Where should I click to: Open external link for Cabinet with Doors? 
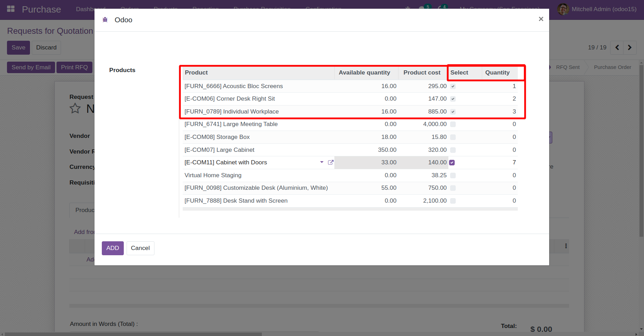click(331, 162)
